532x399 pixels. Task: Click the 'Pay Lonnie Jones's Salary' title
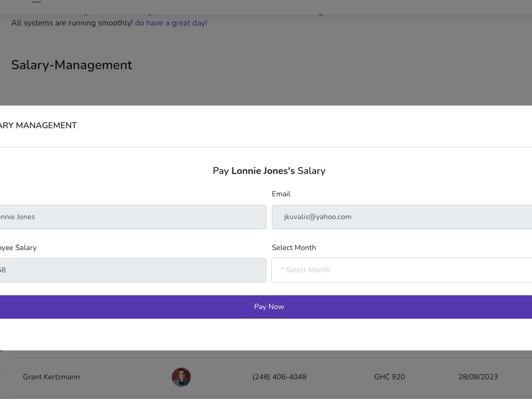pos(269,171)
